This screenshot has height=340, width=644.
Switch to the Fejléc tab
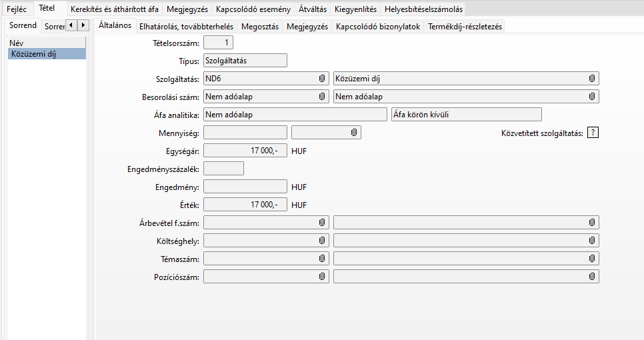point(16,9)
